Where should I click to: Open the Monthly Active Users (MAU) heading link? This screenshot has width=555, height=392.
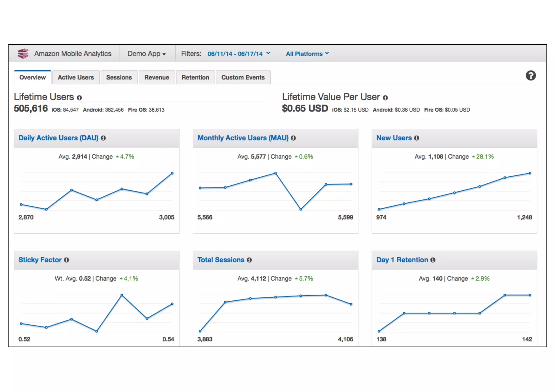pos(243,138)
